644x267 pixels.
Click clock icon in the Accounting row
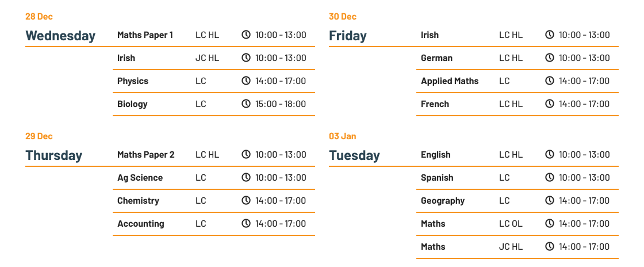coord(246,223)
